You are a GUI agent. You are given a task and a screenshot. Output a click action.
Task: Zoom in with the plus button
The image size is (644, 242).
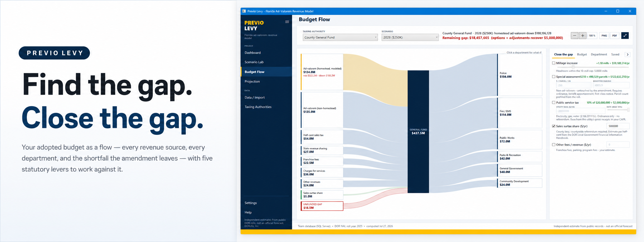point(583,36)
